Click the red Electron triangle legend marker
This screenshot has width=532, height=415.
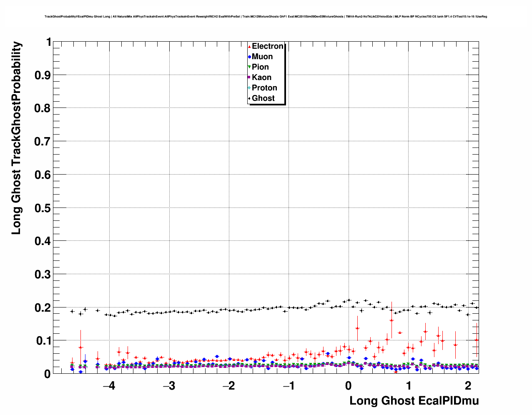249,47
